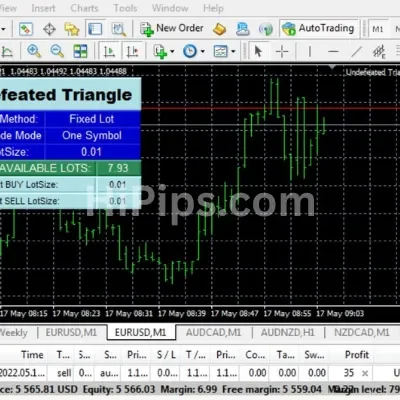Toggle the Terminal panel icon
400x400 pixels.
coord(95,29)
